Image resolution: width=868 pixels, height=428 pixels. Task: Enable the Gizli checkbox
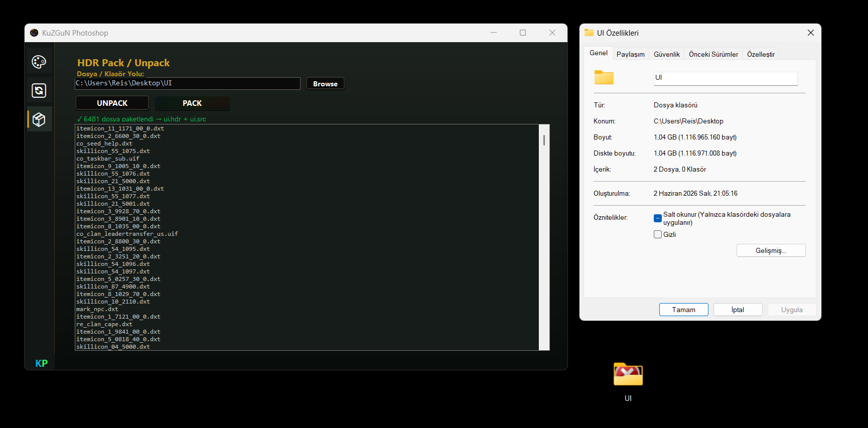coord(658,234)
